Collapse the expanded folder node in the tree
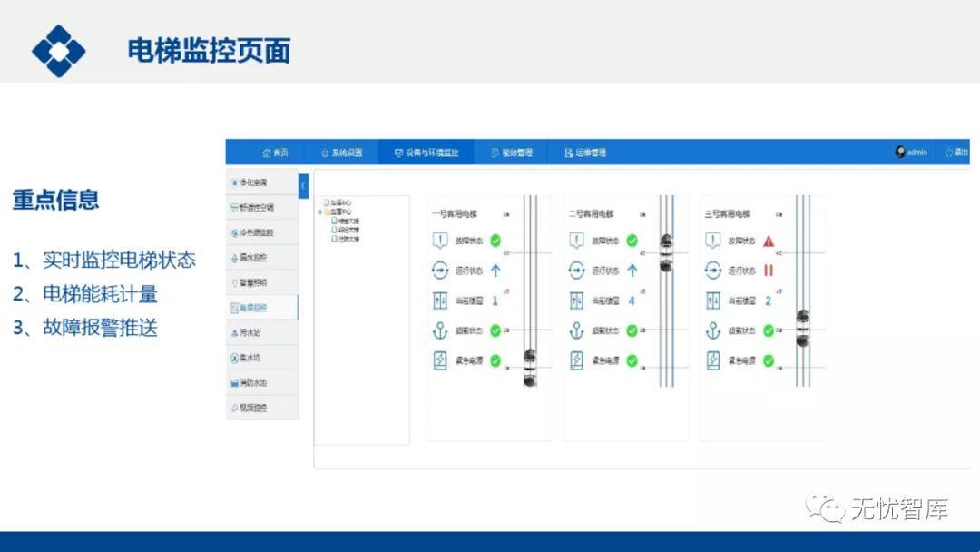 point(320,212)
